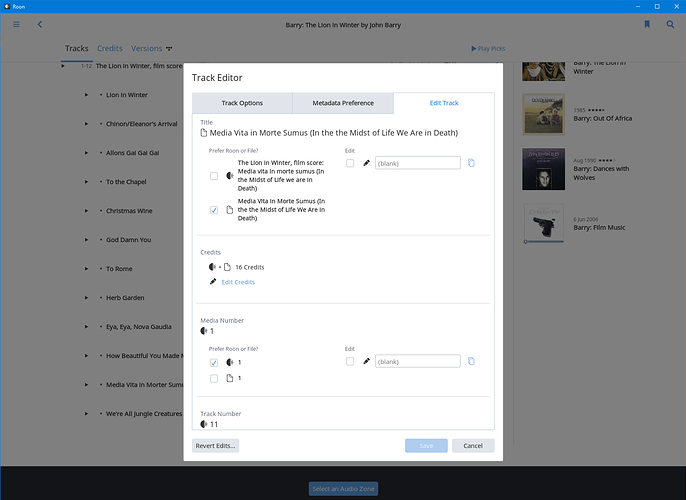Open Barry: The Lion in Winter album cover

543,72
